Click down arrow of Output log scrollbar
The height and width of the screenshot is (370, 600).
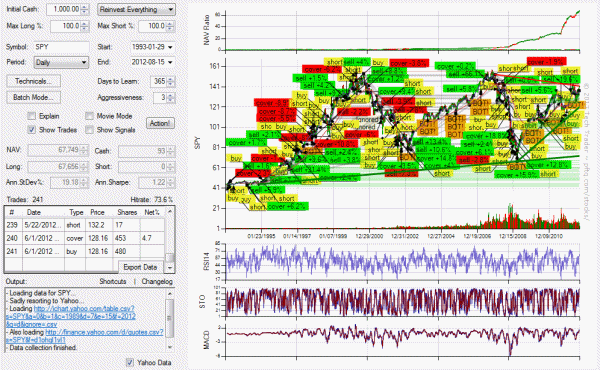point(170,347)
